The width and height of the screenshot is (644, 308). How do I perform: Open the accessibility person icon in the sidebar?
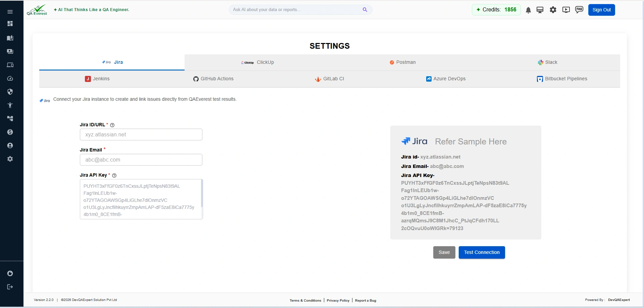coord(10,105)
